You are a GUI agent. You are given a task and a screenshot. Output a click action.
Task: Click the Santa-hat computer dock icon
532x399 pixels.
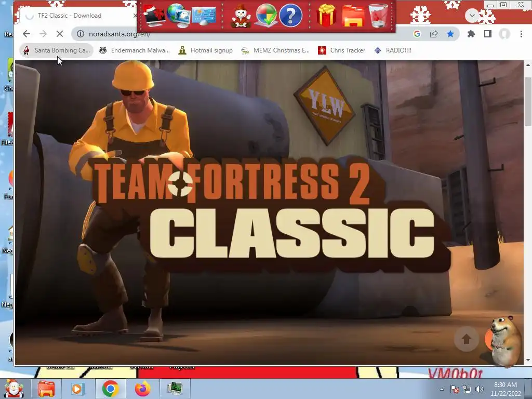coord(154,16)
